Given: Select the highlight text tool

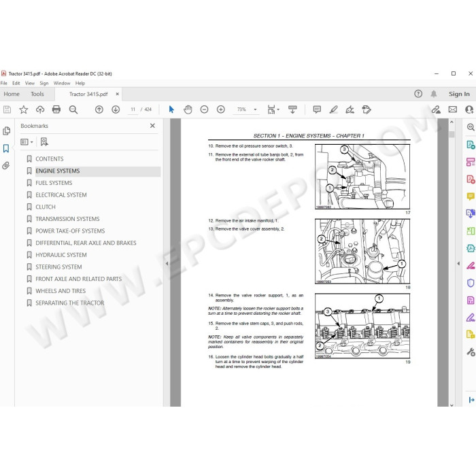Looking at the screenshot, I should pos(334,109).
